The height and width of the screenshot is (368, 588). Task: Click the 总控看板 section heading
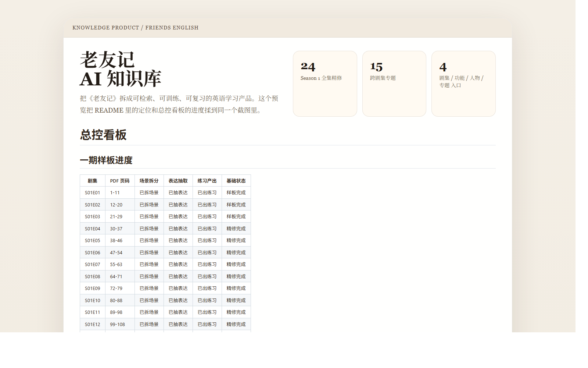(103, 135)
